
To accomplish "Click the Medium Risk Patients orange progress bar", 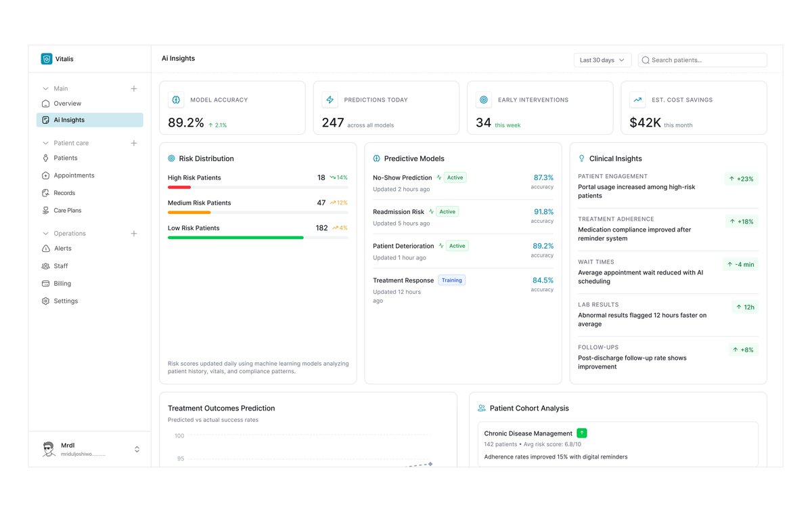I will pyautogui.click(x=189, y=213).
